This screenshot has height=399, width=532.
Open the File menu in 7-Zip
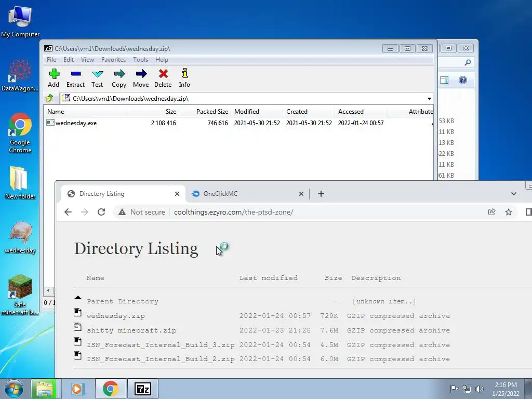click(51, 60)
